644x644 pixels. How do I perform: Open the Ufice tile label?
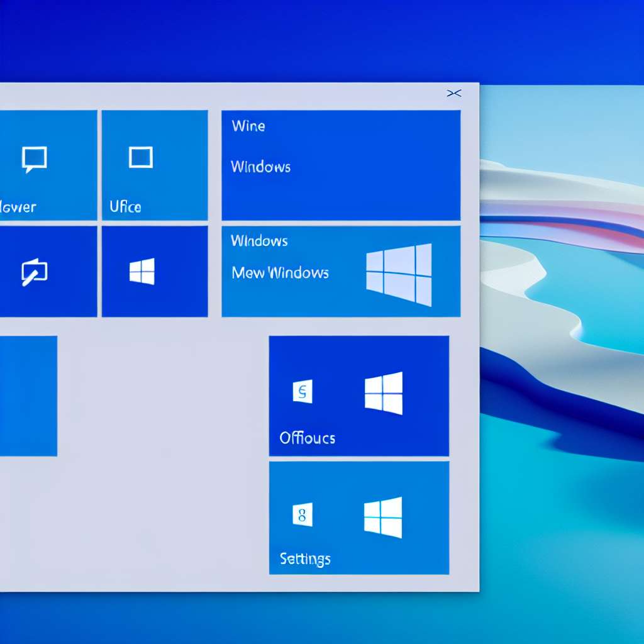click(125, 206)
